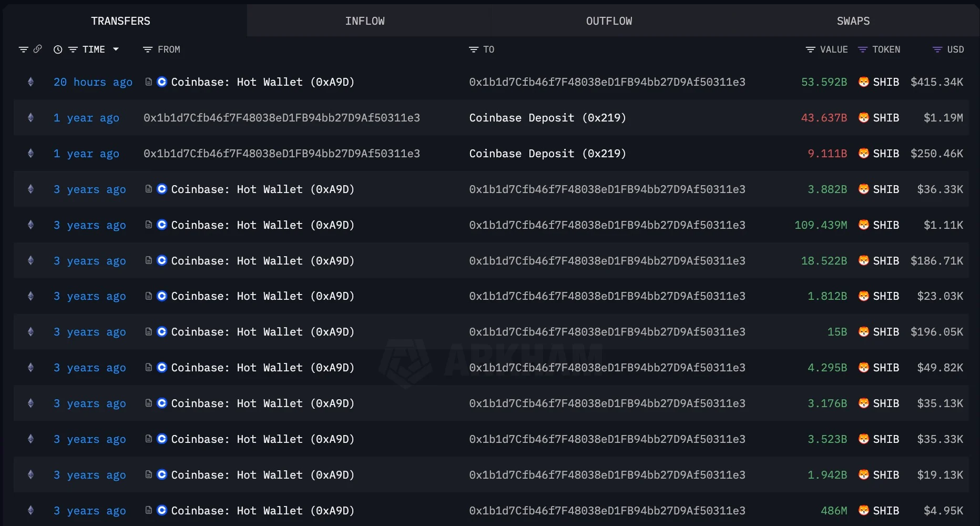Open the SWAPS tab
This screenshot has height=526, width=980.
coord(853,21)
